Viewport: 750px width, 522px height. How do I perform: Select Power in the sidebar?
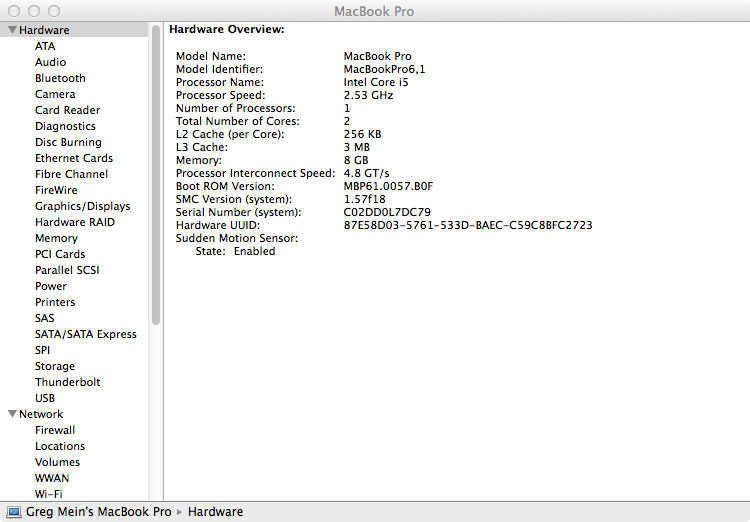click(x=51, y=286)
